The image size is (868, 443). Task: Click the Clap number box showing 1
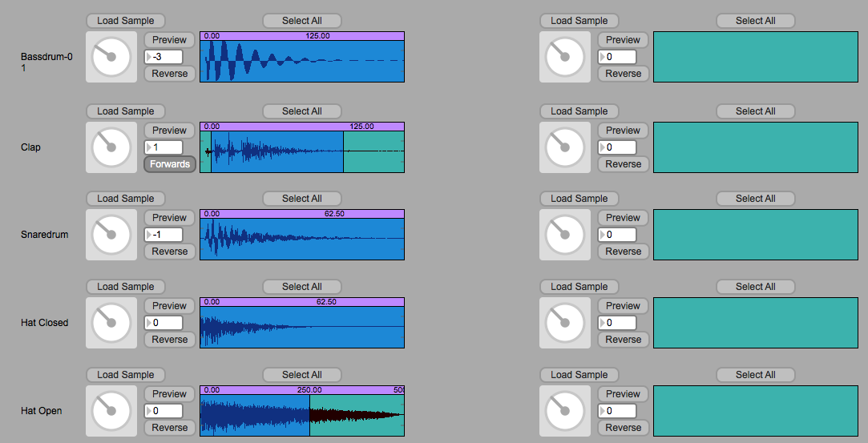coord(164,147)
